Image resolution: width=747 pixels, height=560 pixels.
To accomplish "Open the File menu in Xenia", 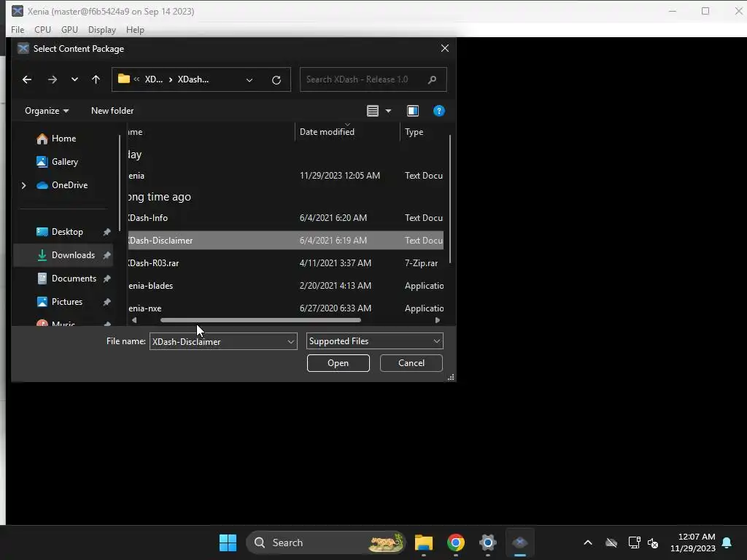I will [18, 29].
